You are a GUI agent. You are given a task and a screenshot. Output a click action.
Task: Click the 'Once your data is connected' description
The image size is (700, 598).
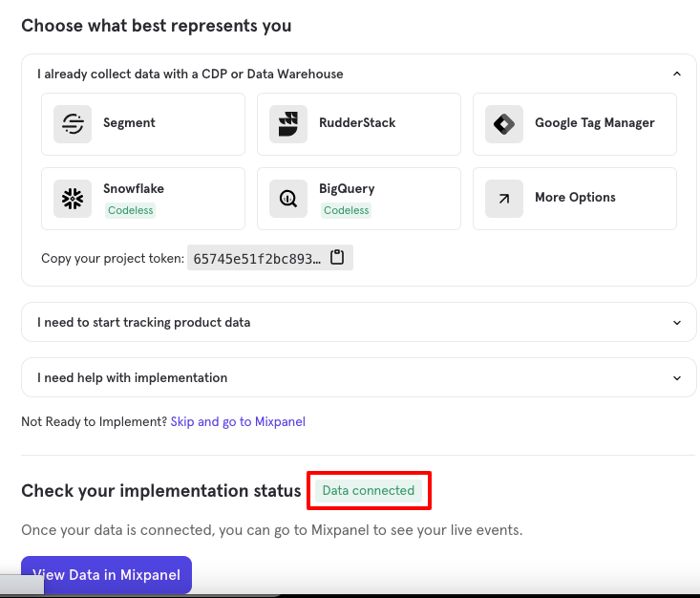pyautogui.click(x=272, y=530)
